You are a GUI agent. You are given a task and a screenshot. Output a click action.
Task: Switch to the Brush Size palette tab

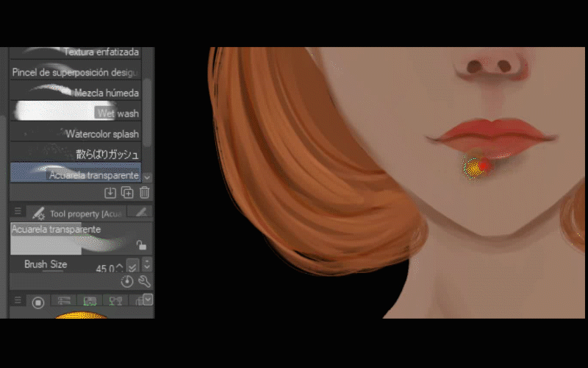tap(140, 211)
